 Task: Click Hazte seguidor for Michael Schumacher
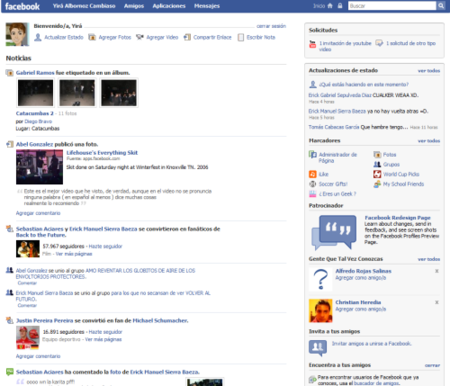(x=105, y=332)
